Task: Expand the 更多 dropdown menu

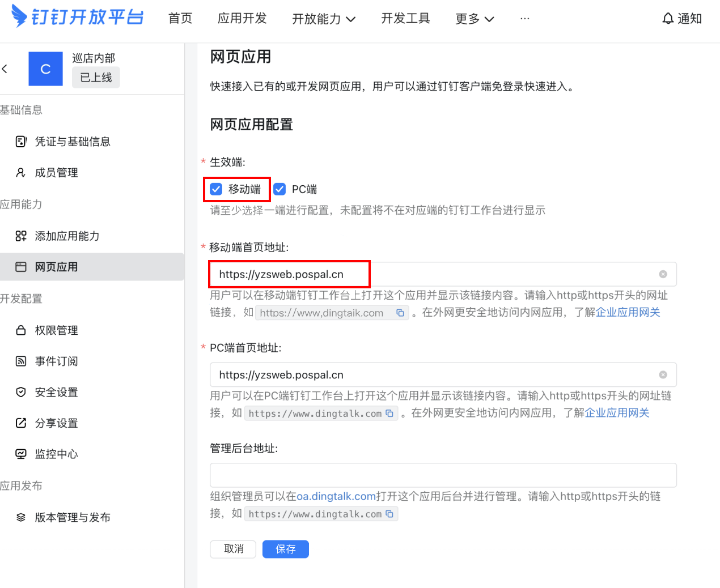Action: tap(475, 19)
